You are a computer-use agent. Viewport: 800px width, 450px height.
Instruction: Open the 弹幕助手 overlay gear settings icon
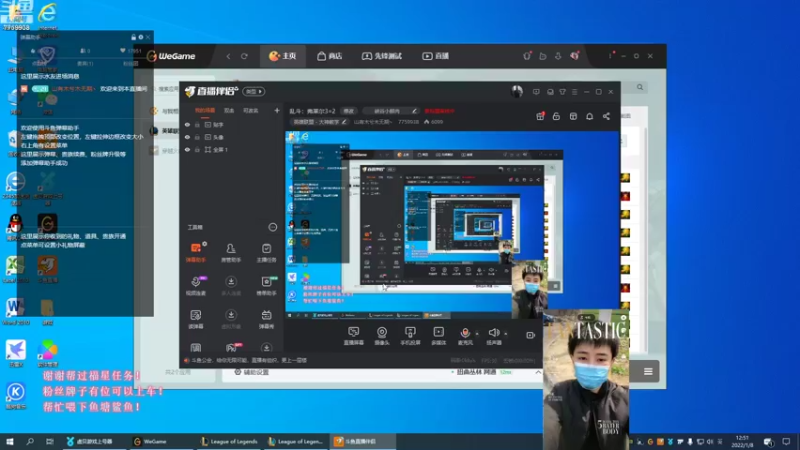pos(141,37)
